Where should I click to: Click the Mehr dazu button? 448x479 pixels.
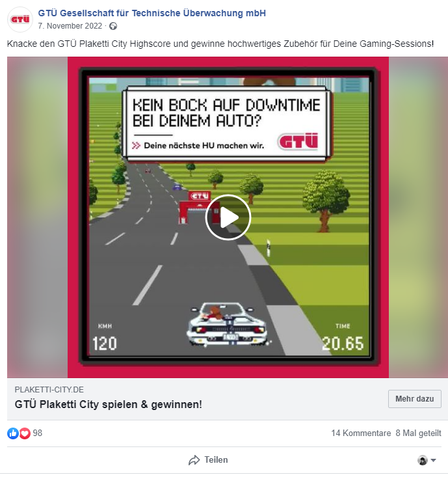[x=414, y=399]
